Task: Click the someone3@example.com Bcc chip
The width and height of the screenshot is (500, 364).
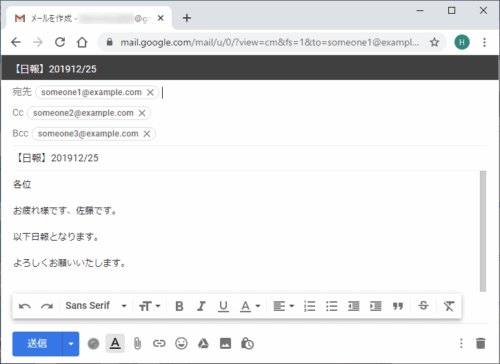Action: click(94, 134)
